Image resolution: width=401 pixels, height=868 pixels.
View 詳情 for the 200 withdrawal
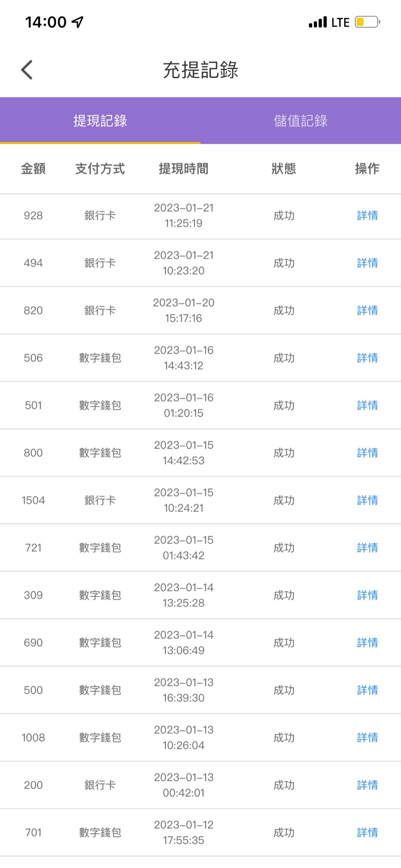coord(367,785)
